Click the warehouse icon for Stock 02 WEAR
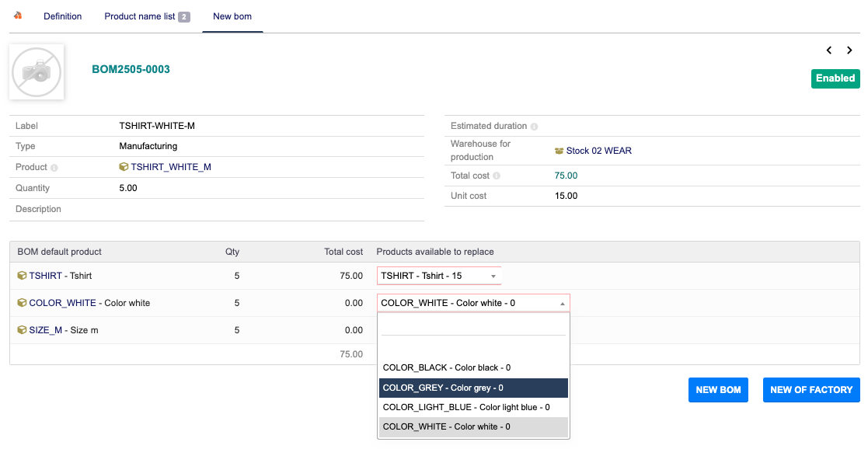This screenshot has width=868, height=449. (559, 151)
